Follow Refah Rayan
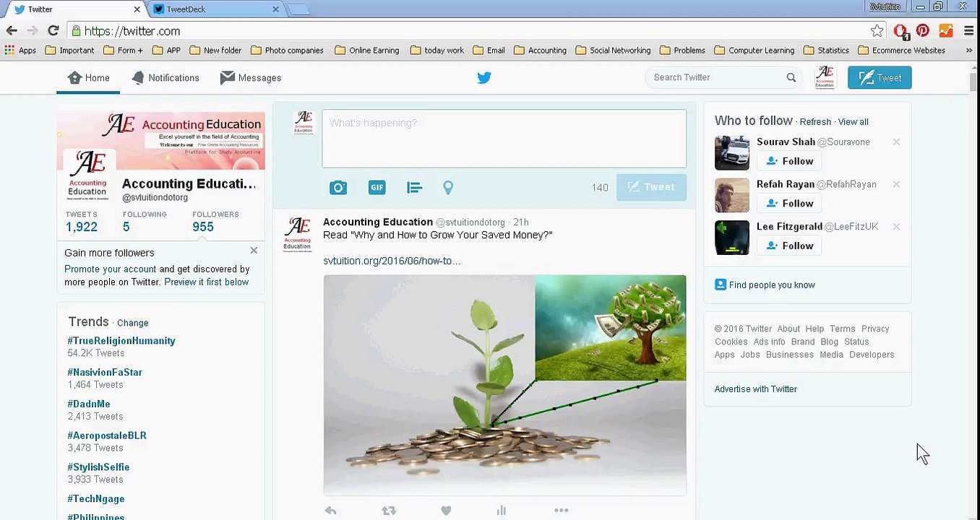 click(x=789, y=203)
